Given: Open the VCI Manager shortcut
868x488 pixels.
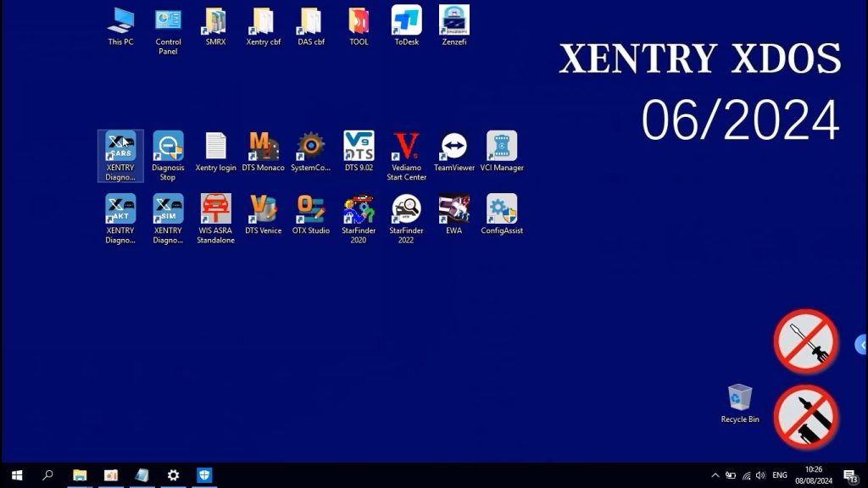Looking at the screenshot, I should pyautogui.click(x=502, y=152).
